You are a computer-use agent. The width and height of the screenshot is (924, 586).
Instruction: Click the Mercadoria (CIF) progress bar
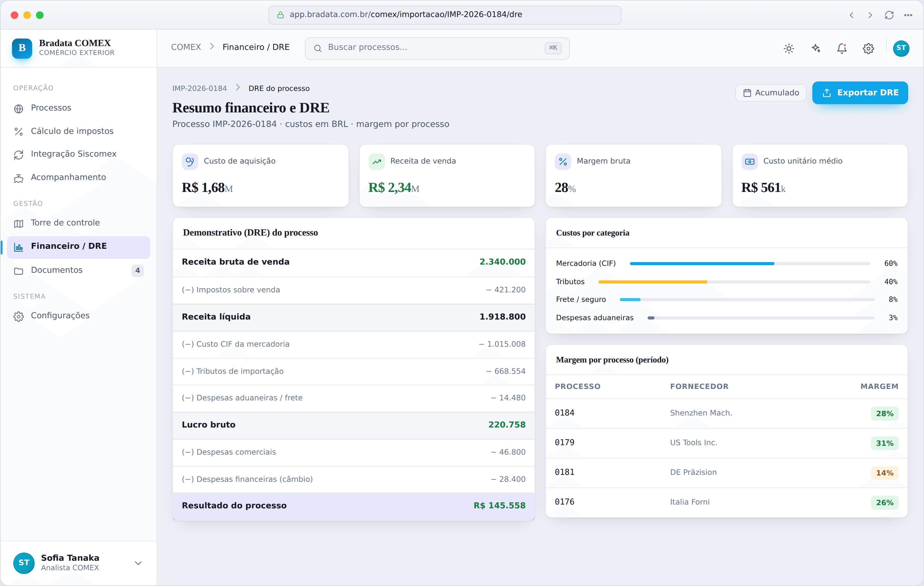pos(750,263)
